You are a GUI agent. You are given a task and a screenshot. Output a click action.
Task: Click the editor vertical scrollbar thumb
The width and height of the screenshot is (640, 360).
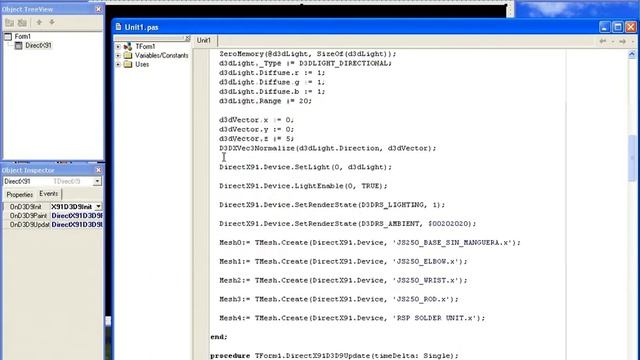tap(632, 158)
